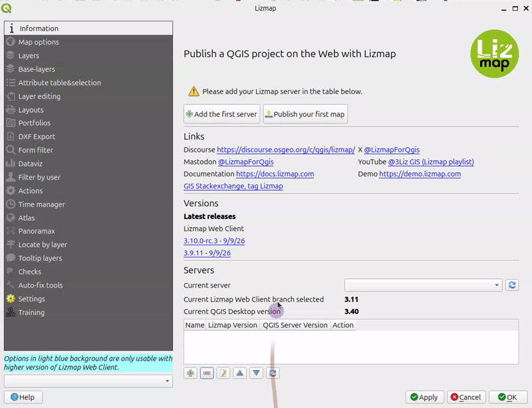Open the 3.10.0-rc.3 release link
532x408 pixels.
click(214, 241)
